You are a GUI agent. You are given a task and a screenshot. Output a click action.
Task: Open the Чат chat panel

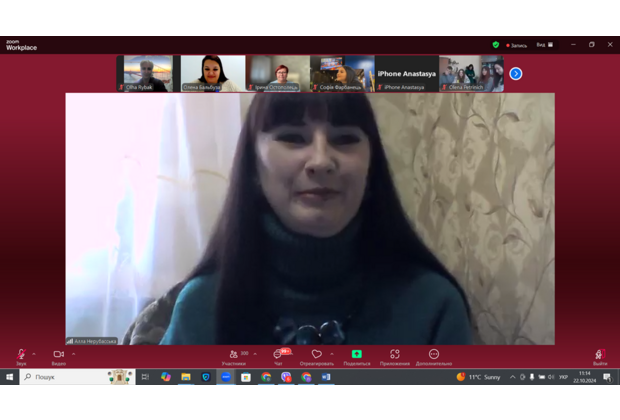(279, 357)
